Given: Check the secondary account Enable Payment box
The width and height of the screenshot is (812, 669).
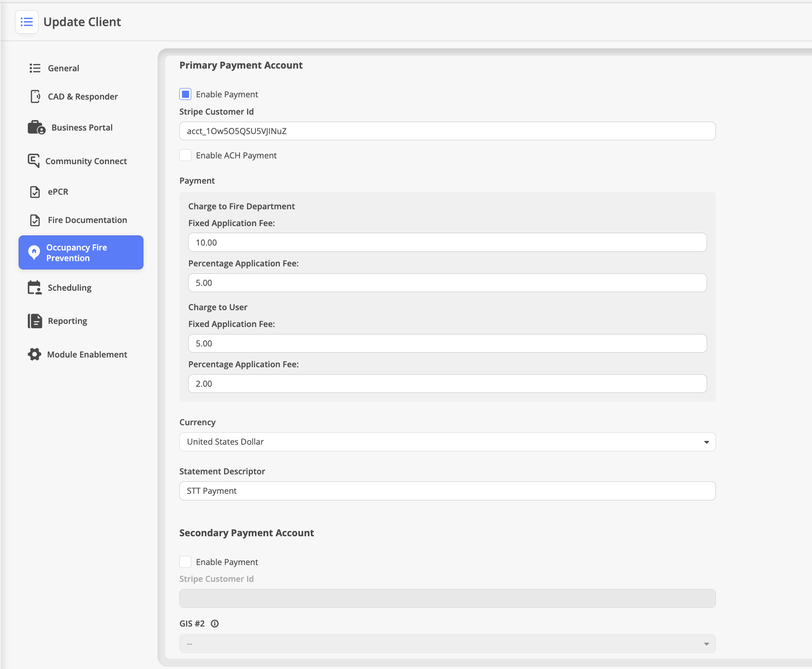Looking at the screenshot, I should coord(186,562).
